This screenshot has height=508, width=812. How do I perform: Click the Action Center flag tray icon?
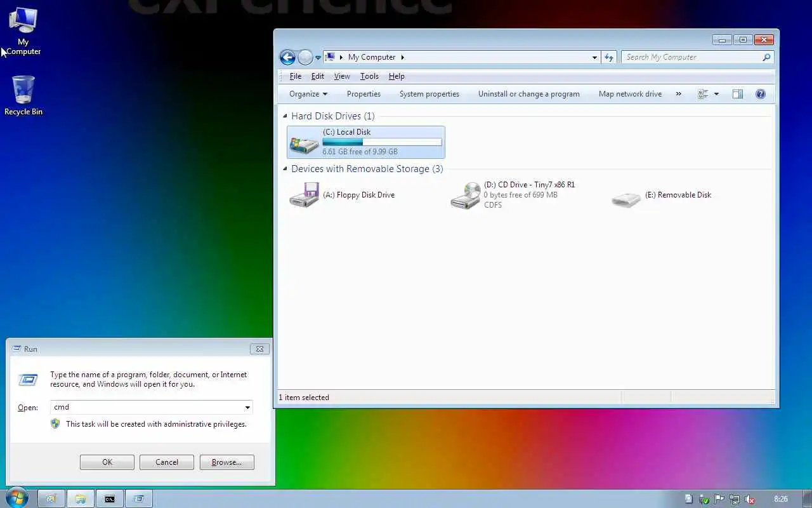tap(719, 499)
